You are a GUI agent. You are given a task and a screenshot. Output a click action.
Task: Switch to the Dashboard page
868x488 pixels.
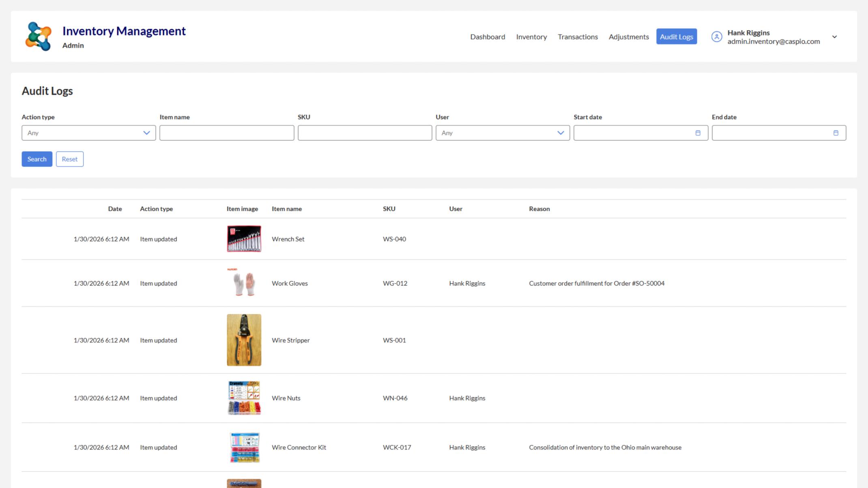coord(488,36)
